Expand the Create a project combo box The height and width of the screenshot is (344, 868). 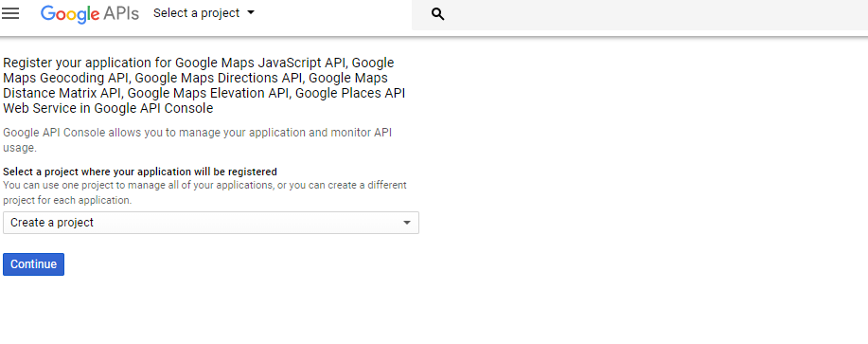pyautogui.click(x=211, y=223)
